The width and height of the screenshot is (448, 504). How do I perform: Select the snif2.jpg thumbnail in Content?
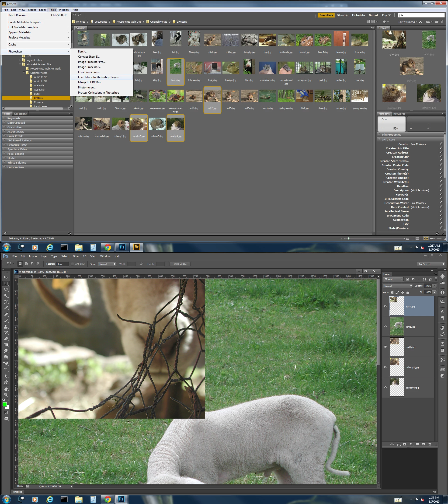click(212, 96)
